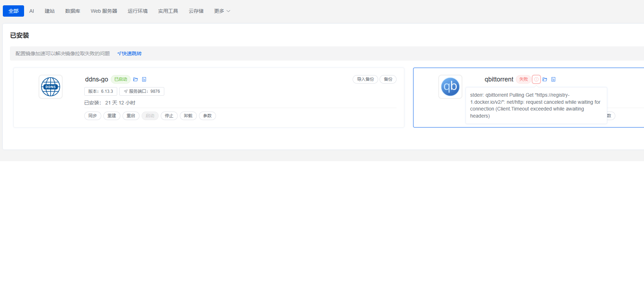Uninstall ddns-go via the 卸载 button
Image resolution: width=644 pixels, height=306 pixels.
click(x=188, y=116)
